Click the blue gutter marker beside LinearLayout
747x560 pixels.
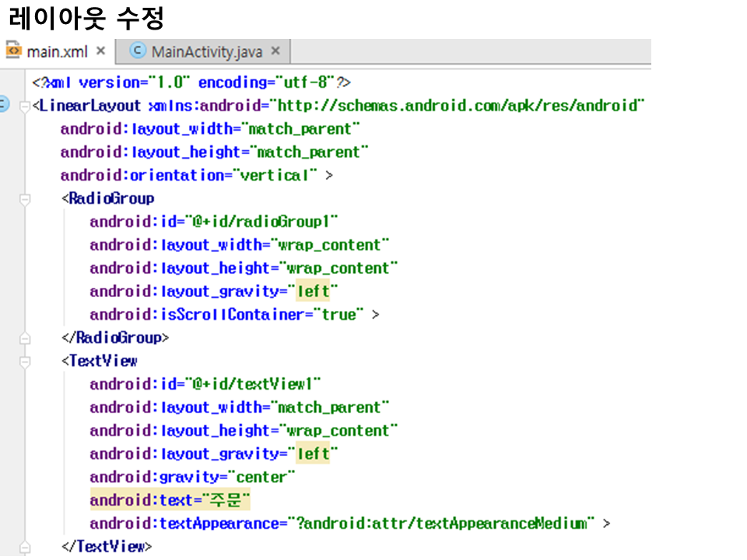(x=3, y=105)
